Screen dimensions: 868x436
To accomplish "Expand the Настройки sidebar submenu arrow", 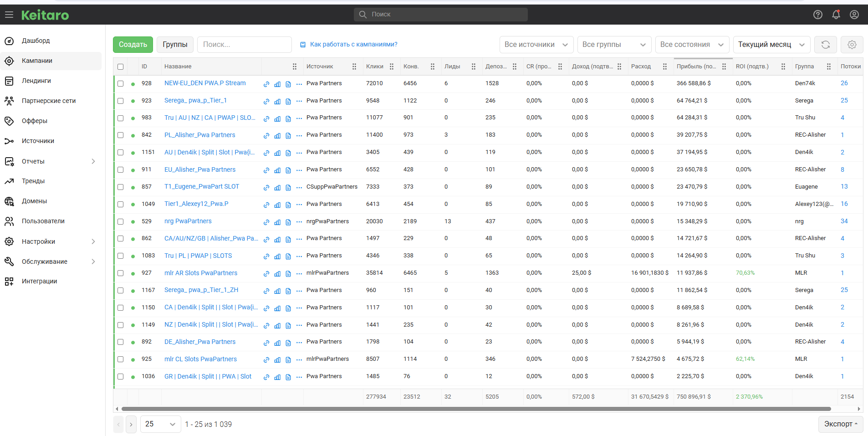I will (93, 241).
